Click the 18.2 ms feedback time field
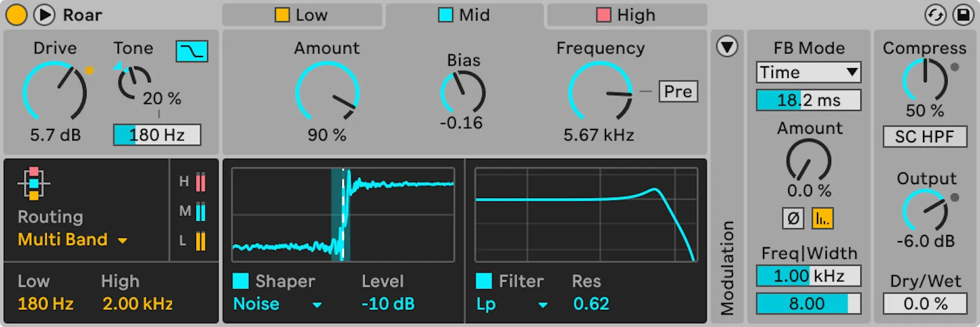This screenshot has height=327, width=980. click(808, 100)
